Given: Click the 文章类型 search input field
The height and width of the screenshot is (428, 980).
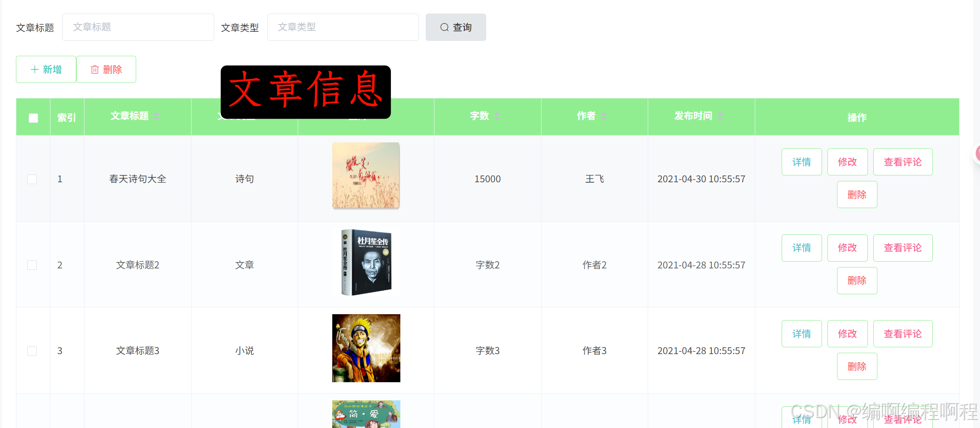Looking at the screenshot, I should [x=343, y=27].
